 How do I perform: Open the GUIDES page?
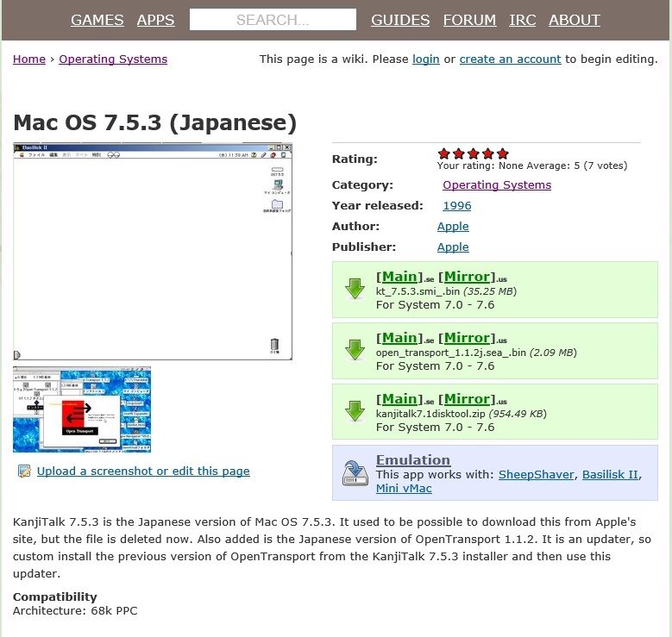pyautogui.click(x=400, y=20)
